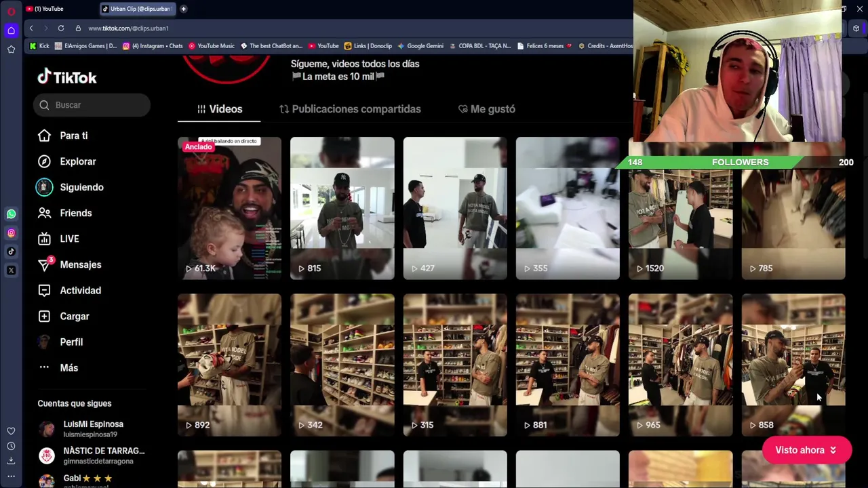
Task: Click the Perfil avatar icon
Action: click(x=44, y=342)
